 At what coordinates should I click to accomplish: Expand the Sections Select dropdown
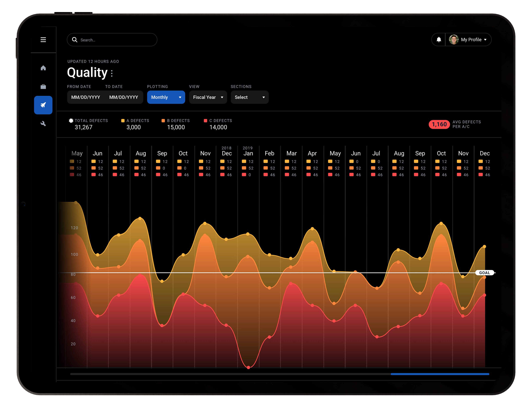click(249, 97)
